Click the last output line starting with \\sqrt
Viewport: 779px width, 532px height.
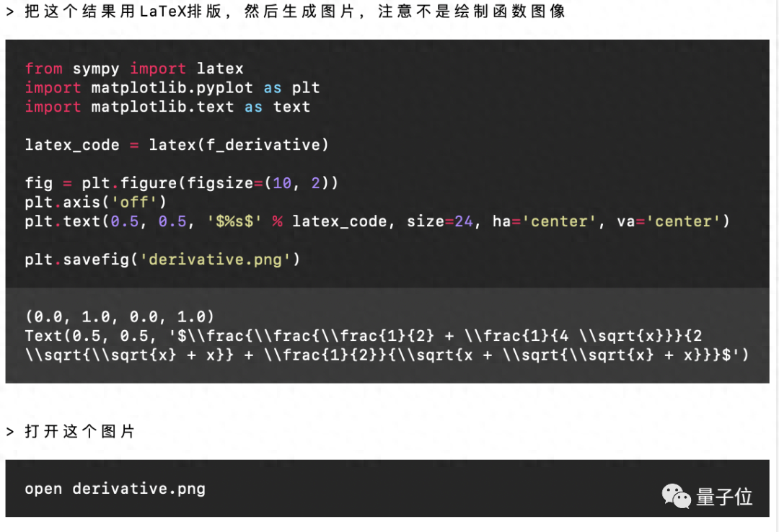click(387, 355)
